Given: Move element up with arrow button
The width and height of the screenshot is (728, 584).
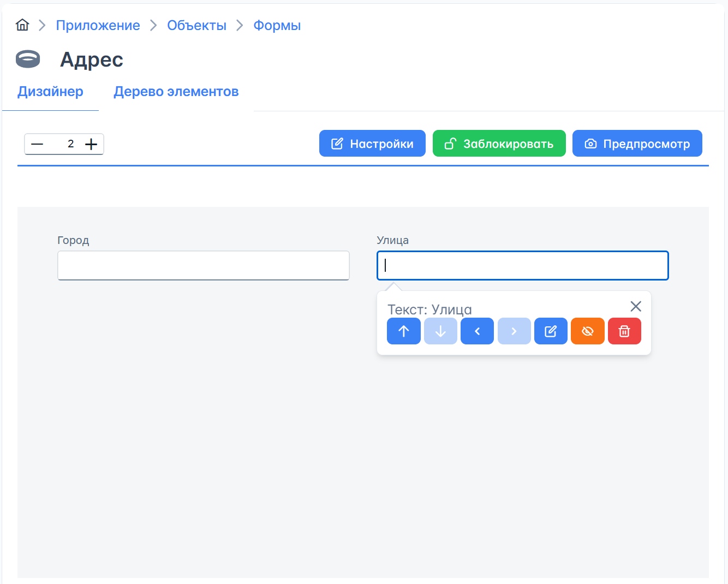Looking at the screenshot, I should coord(403,331).
